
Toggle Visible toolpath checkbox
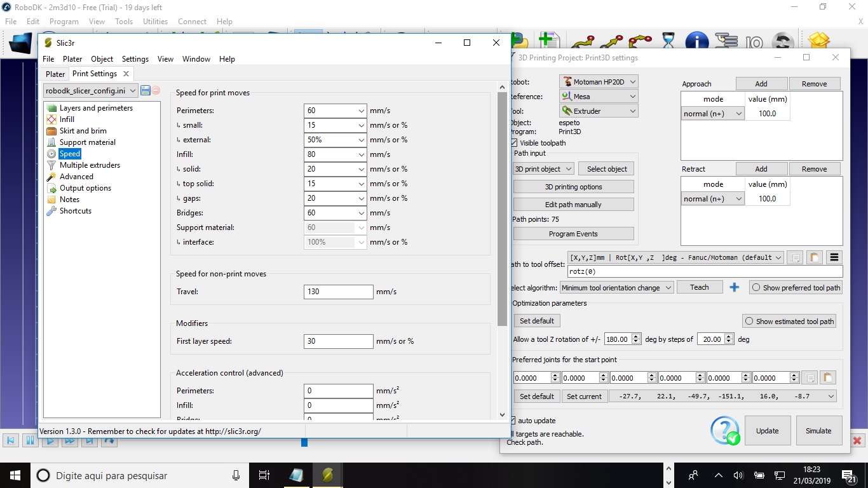[x=514, y=143]
